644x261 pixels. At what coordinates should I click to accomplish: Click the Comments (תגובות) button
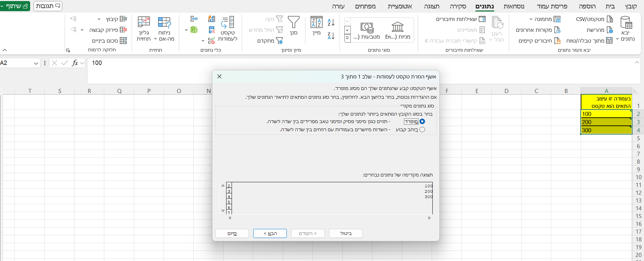pyautogui.click(x=48, y=6)
